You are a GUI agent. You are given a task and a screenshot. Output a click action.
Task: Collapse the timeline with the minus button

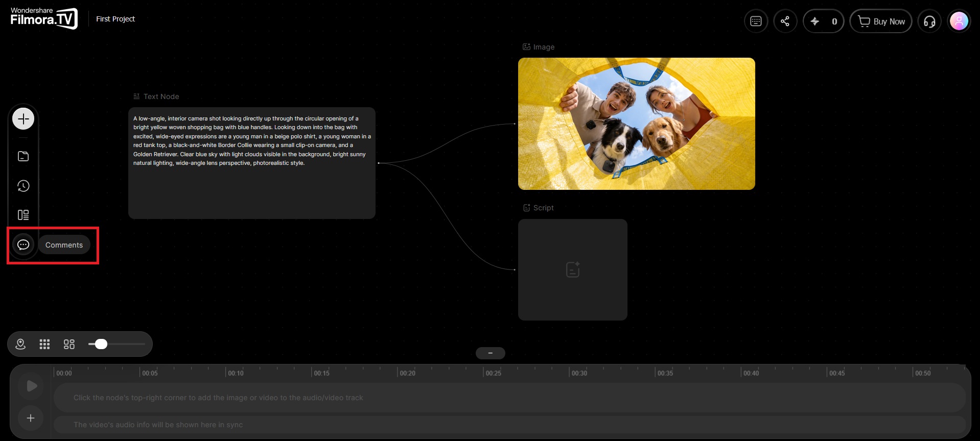[x=490, y=353]
